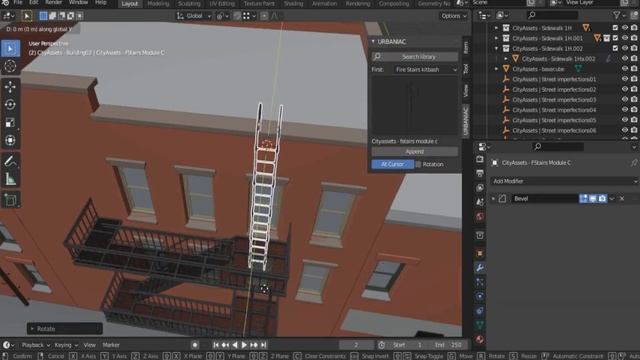This screenshot has height=360, width=640.
Task: Select the Rotate tool in toolbar
Action: tap(10, 104)
